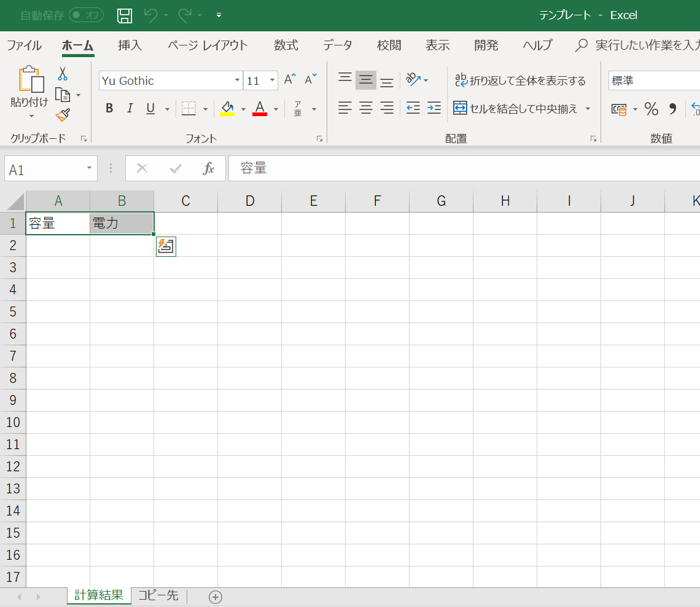Expand the font color dropdown arrow

pos(276,109)
